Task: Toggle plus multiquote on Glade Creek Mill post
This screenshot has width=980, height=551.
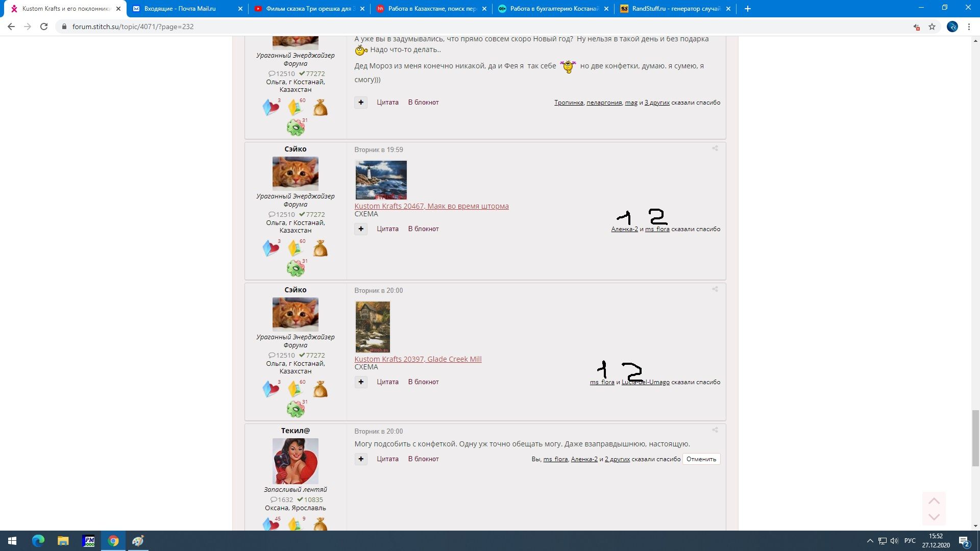Action: click(x=361, y=382)
